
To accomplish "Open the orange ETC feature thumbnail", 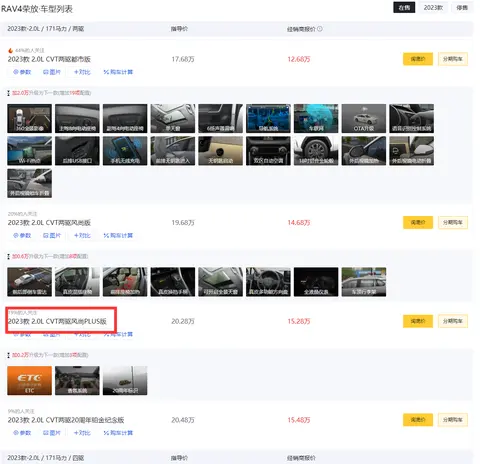I will pos(30,380).
